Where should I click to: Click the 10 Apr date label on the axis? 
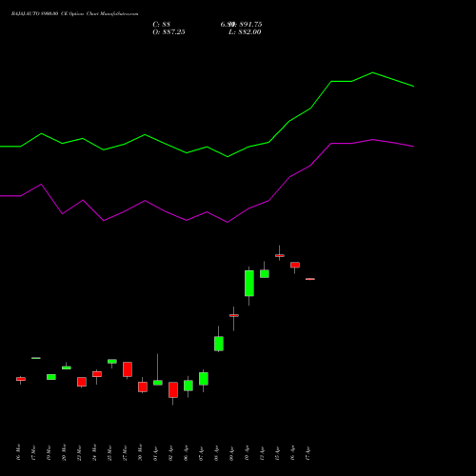[x=247, y=453]
